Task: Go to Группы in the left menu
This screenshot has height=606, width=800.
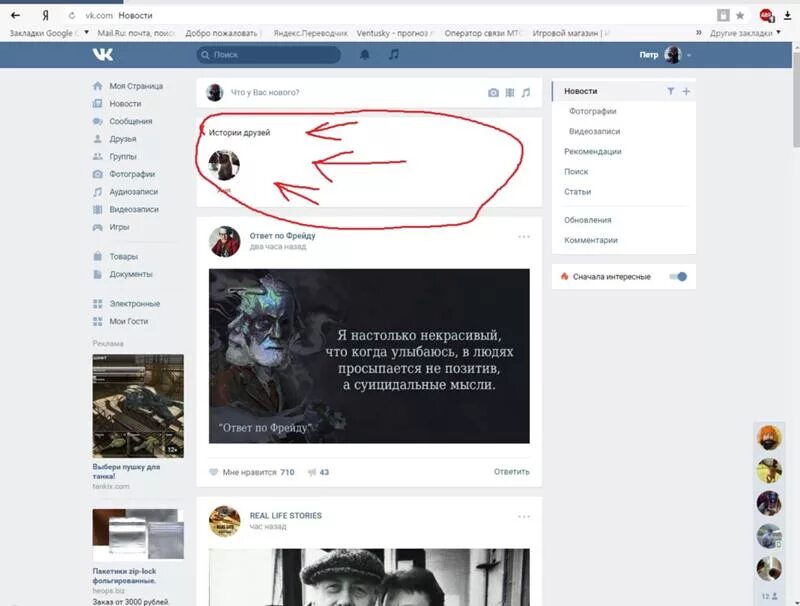Action: (x=122, y=157)
